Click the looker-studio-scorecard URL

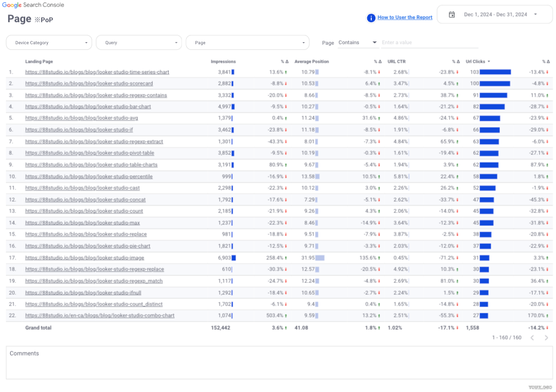89,83
